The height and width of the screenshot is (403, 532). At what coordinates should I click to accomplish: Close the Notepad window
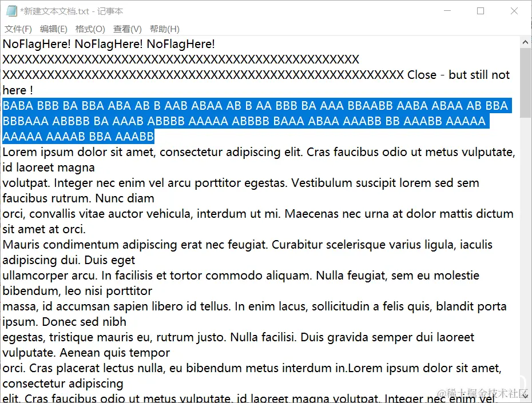(514, 11)
